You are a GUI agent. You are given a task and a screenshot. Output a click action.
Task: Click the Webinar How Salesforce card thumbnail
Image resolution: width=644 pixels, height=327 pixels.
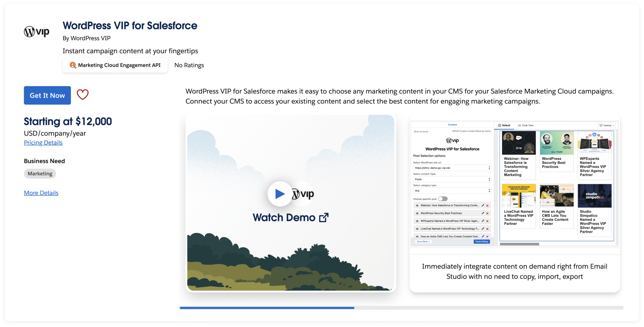coord(518,143)
